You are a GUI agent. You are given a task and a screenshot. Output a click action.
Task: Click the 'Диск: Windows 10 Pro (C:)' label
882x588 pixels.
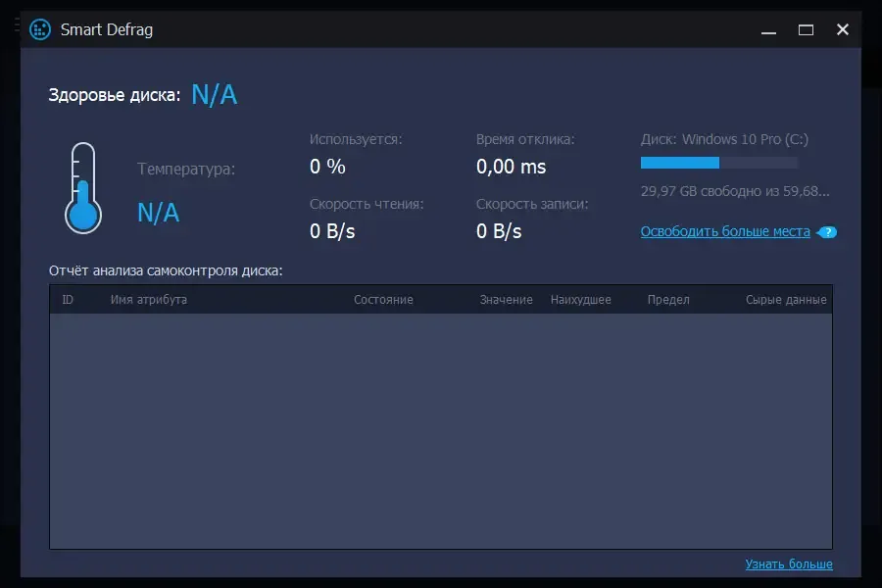(724, 139)
